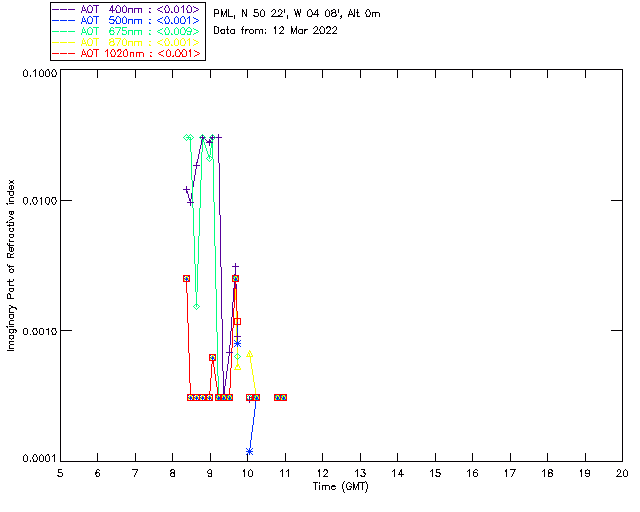
Task: Click the AOT 400nm legend entry
Action: pos(127,9)
